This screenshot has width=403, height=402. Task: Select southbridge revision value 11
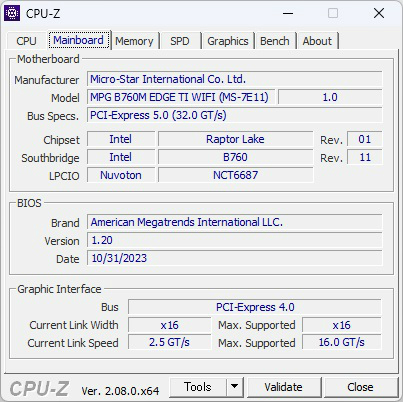click(365, 157)
